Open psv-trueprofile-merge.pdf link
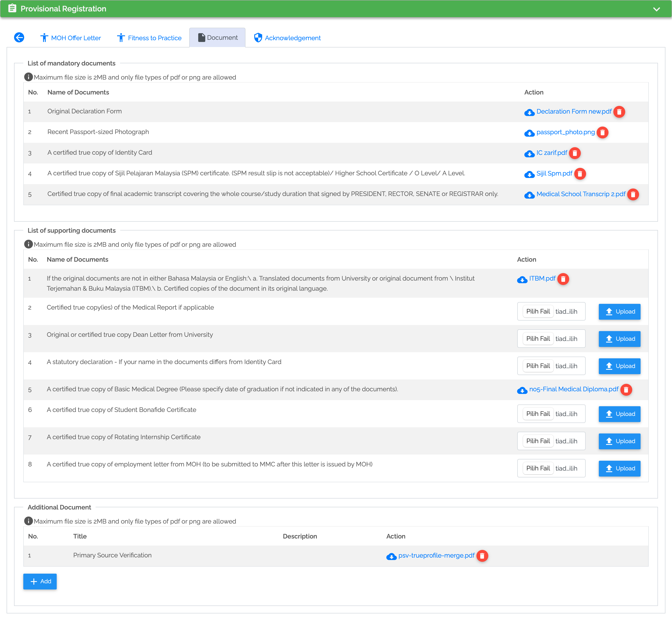This screenshot has width=672, height=620. coord(436,556)
